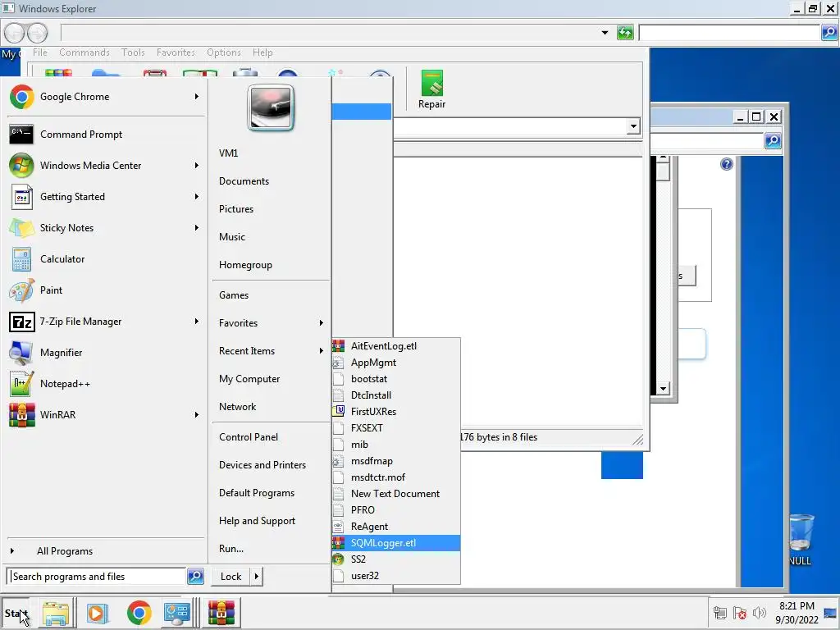Expand the Favorites submenu

[x=271, y=323]
